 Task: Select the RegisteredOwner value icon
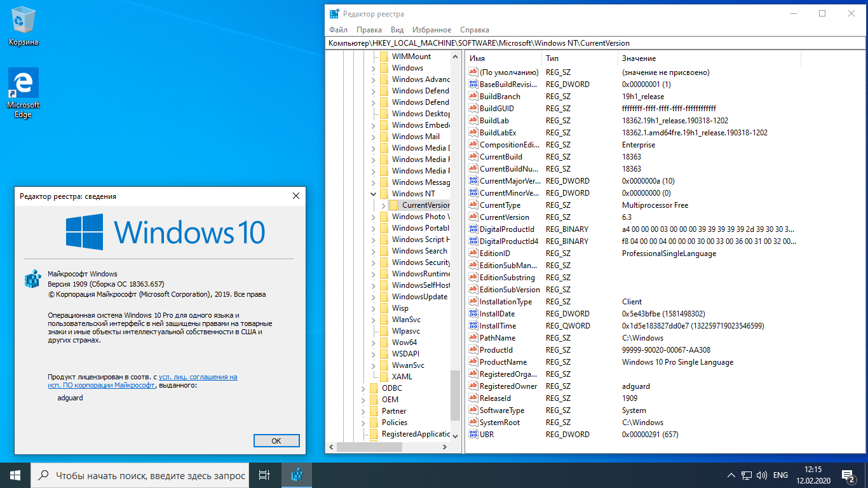coord(473,386)
